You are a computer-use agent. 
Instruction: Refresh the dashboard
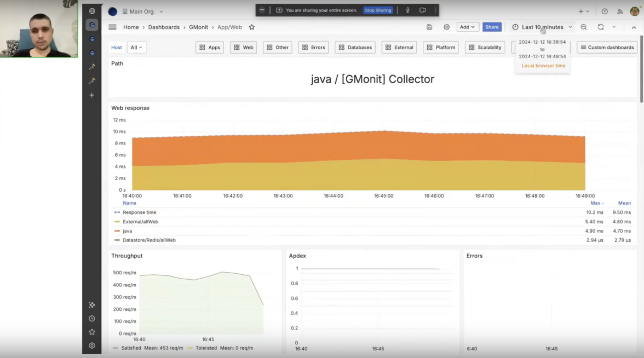[601, 27]
